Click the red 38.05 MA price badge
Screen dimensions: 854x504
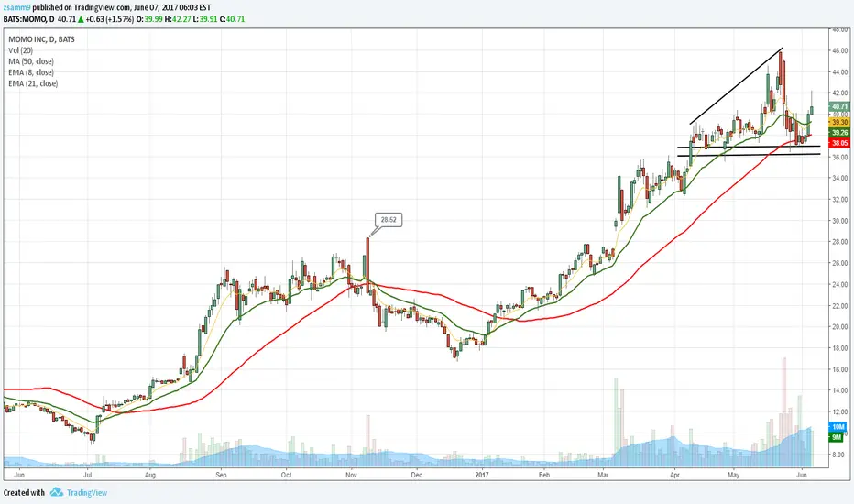(838, 143)
